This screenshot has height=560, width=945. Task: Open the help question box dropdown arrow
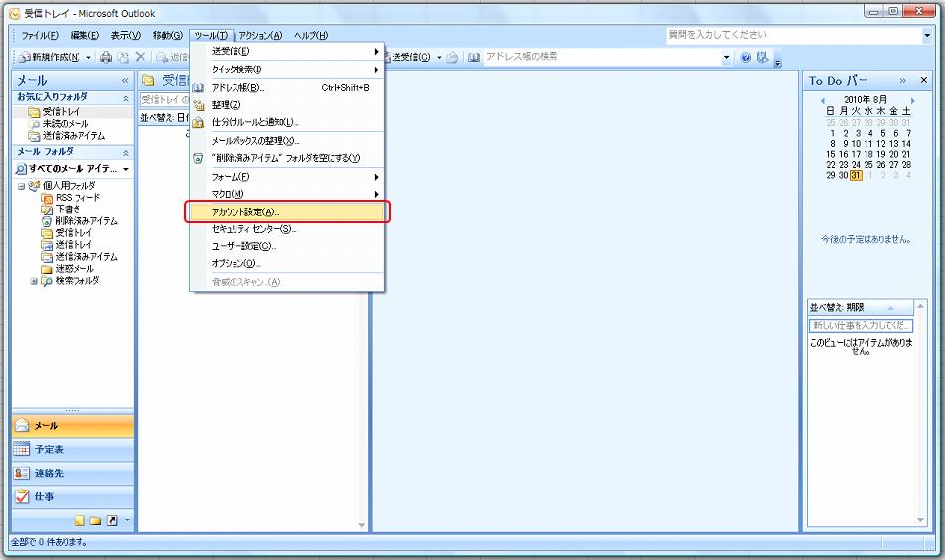pyautogui.click(x=927, y=36)
